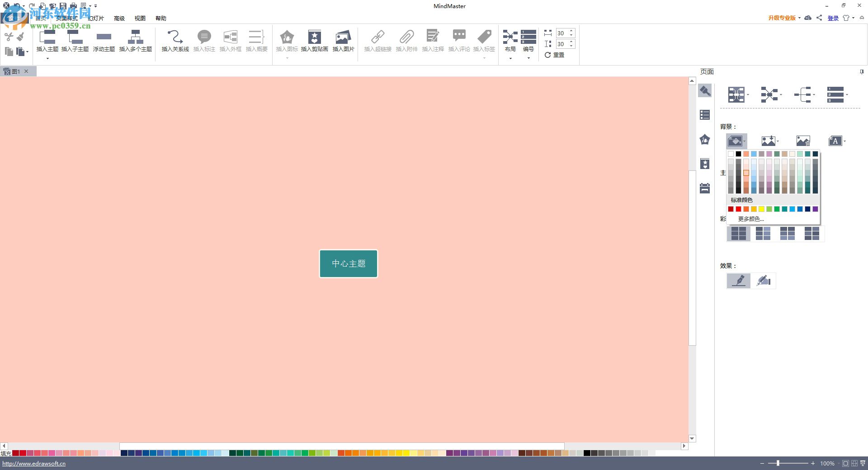Select the page format brush sidebar icon
The image size is (868, 470).
coord(705,91)
